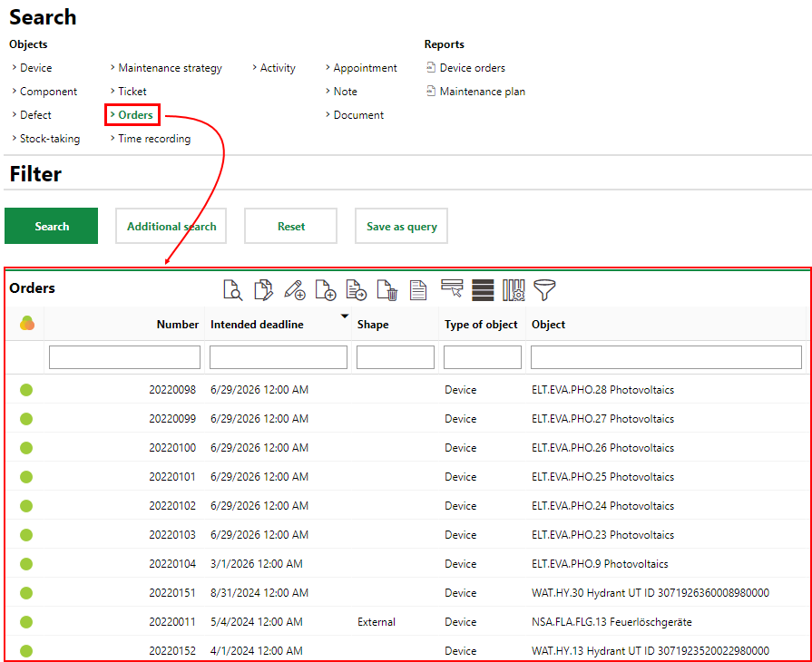
Task: Open the Maintenance plan report
Action: coord(482,92)
